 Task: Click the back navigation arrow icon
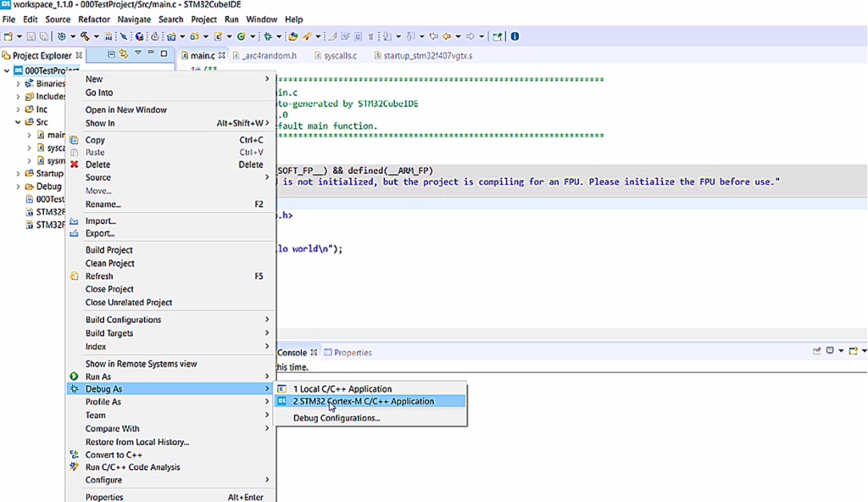(x=447, y=36)
